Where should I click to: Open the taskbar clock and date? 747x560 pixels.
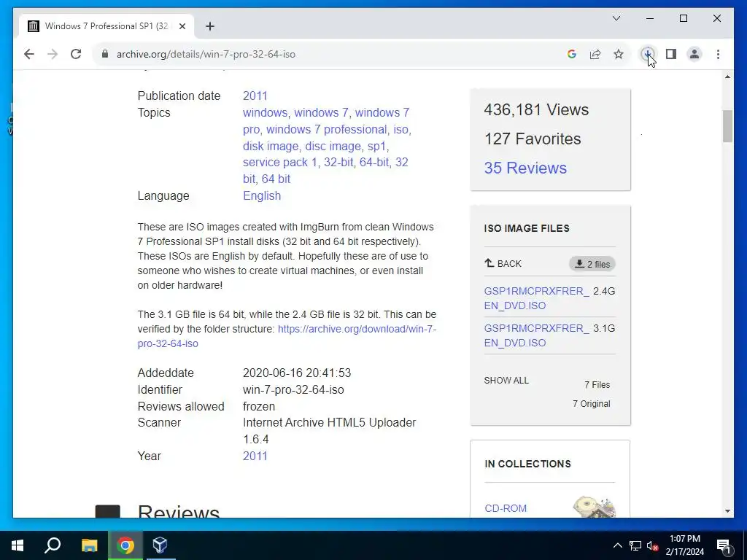pyautogui.click(x=684, y=545)
